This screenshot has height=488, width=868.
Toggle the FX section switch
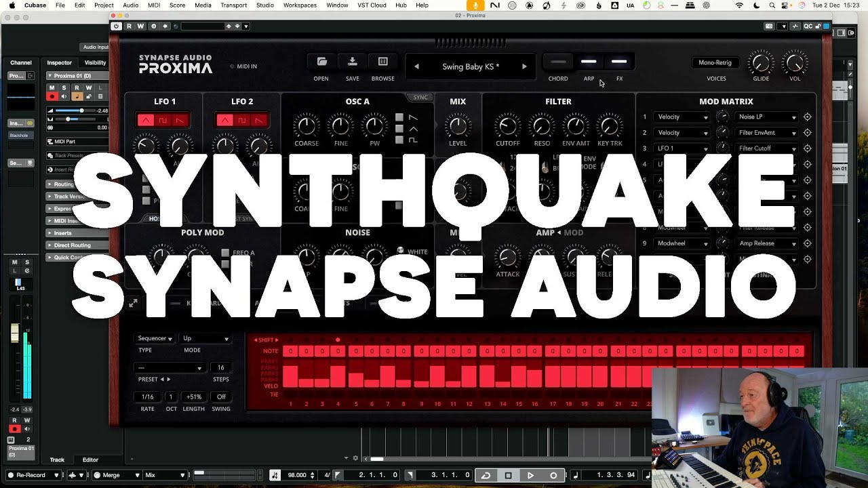point(619,62)
